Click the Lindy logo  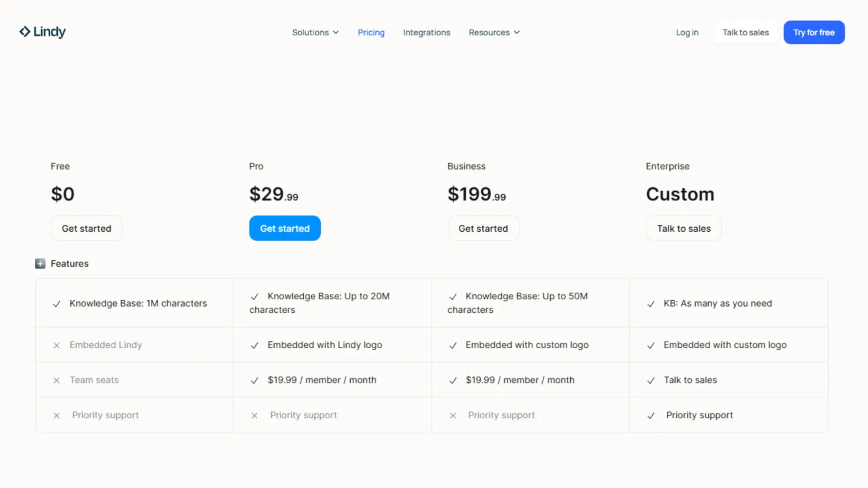tap(42, 32)
